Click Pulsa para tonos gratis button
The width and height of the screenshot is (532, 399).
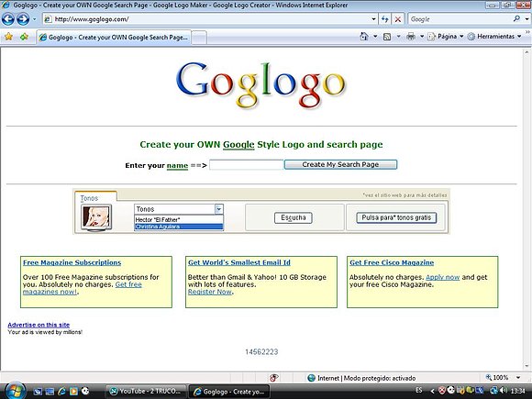point(396,217)
